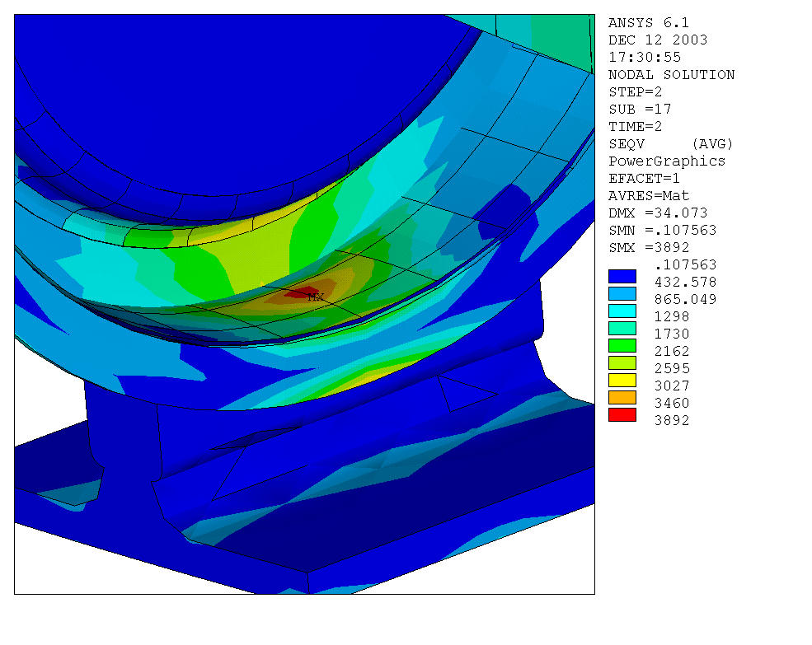Click the dark blue legend swatch

tap(622, 277)
